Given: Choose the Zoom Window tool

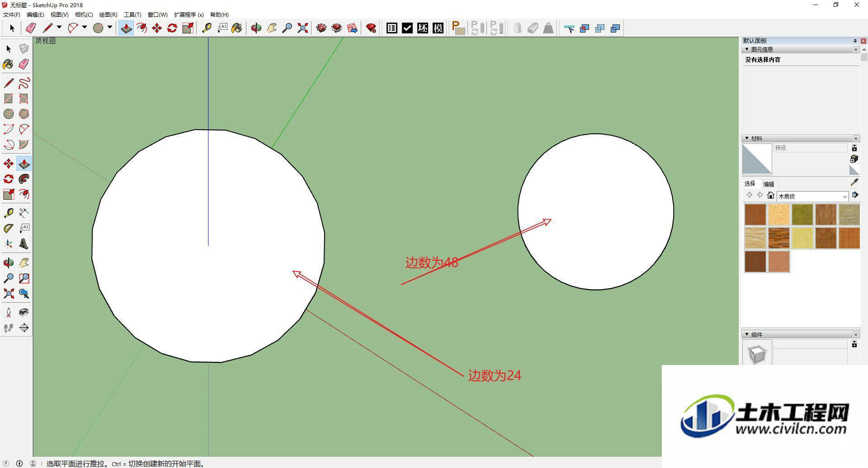Looking at the screenshot, I should [x=24, y=278].
